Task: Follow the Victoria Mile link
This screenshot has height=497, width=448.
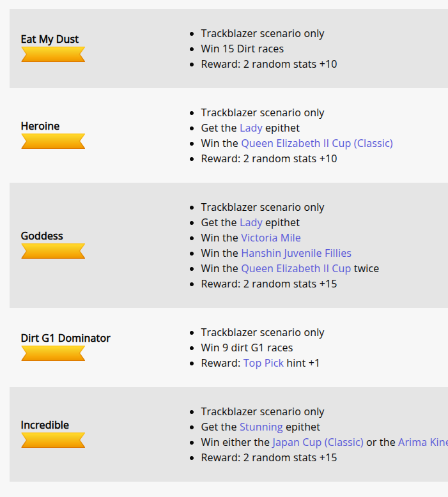Action: point(271,238)
